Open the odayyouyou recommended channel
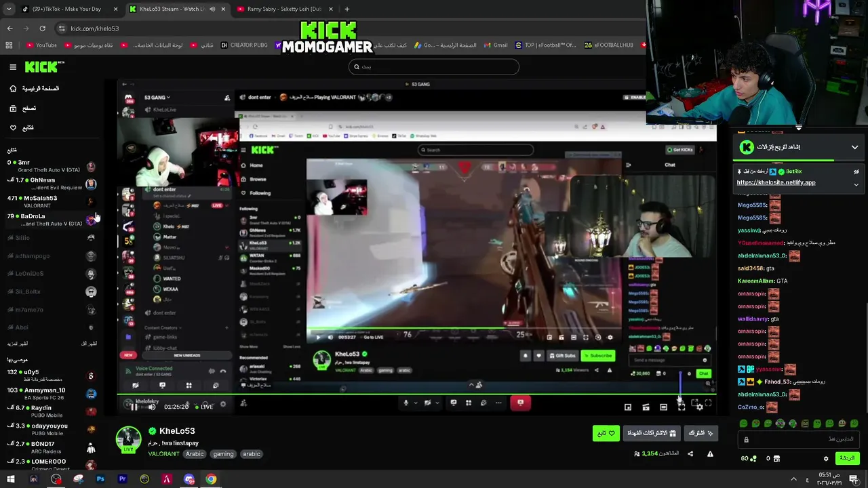 (x=52, y=430)
